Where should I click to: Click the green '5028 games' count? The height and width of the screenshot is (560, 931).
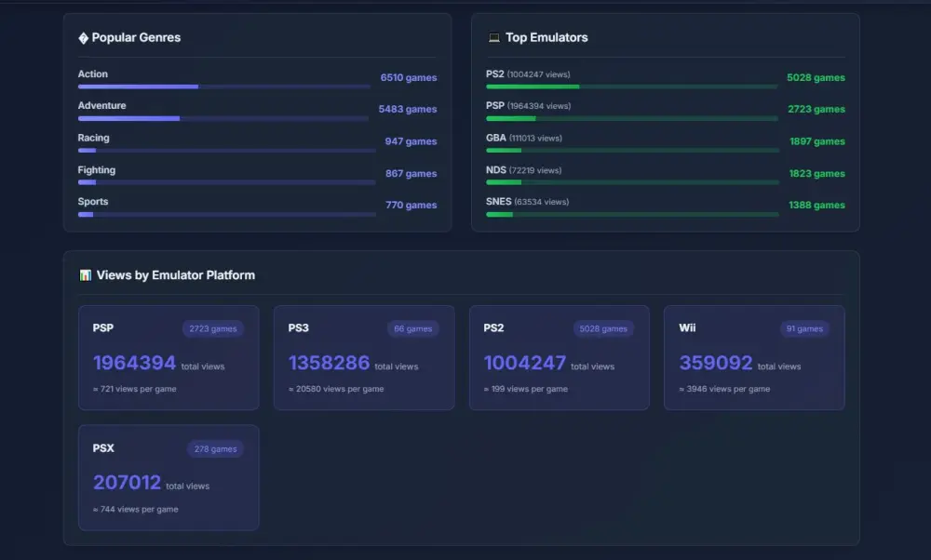(x=816, y=78)
